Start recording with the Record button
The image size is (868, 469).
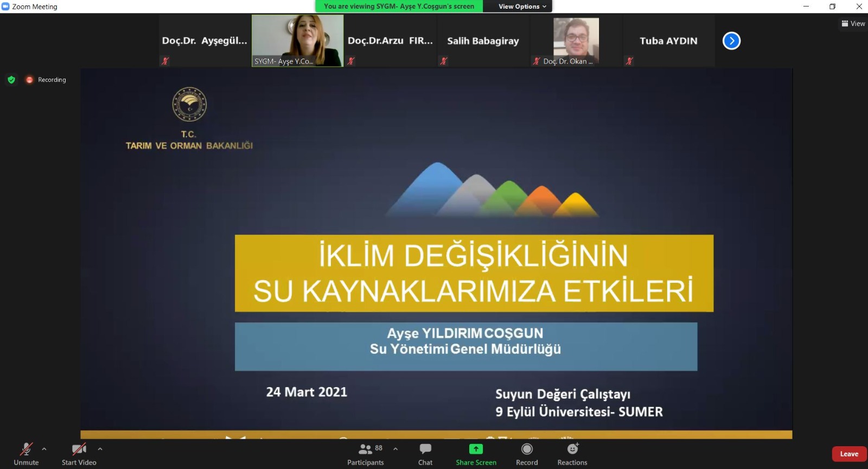[x=527, y=454]
